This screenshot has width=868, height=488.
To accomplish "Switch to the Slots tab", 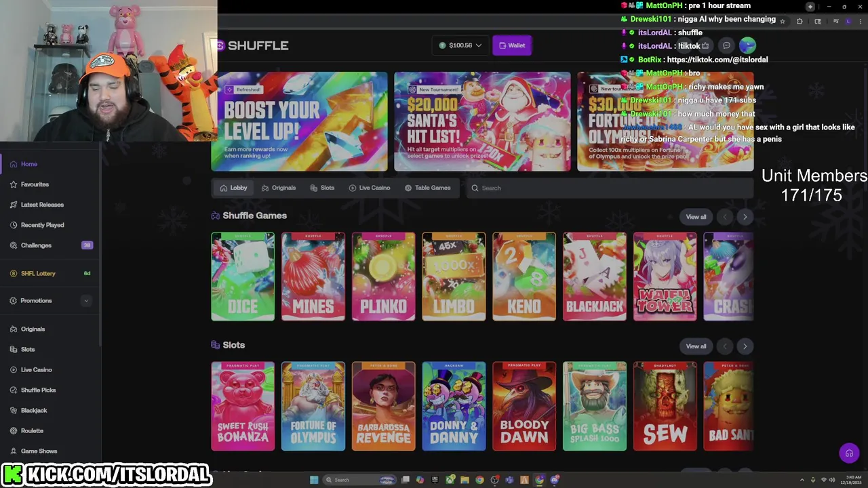I will pos(322,188).
